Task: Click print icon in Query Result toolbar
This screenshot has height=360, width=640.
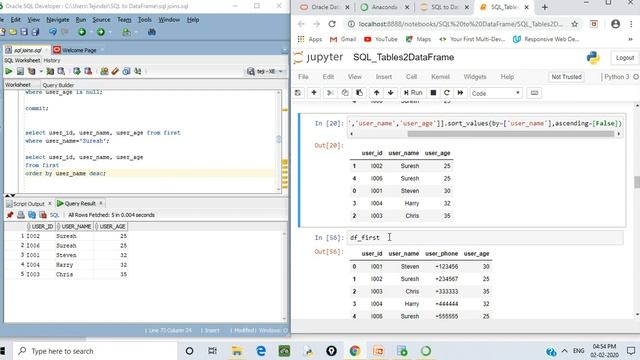Action: pos(21,215)
